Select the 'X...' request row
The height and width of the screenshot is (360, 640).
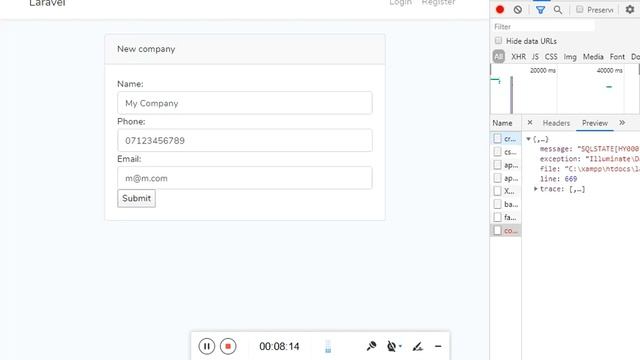(x=505, y=191)
